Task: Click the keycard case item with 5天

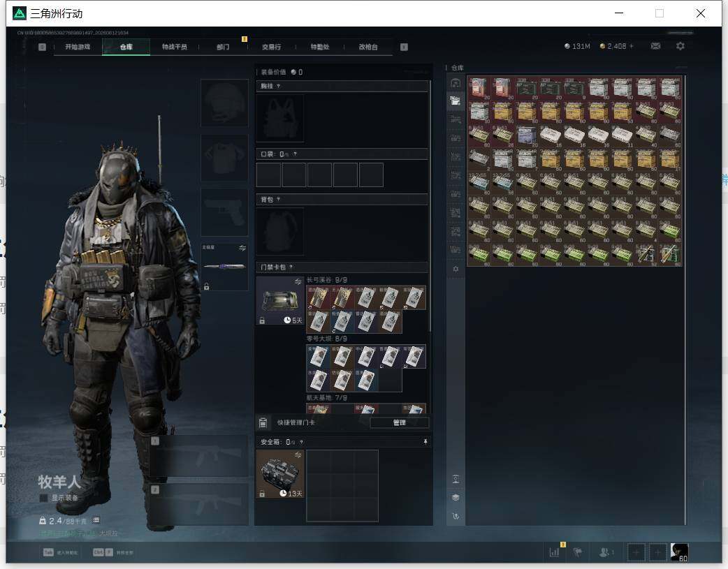Action: (280, 301)
